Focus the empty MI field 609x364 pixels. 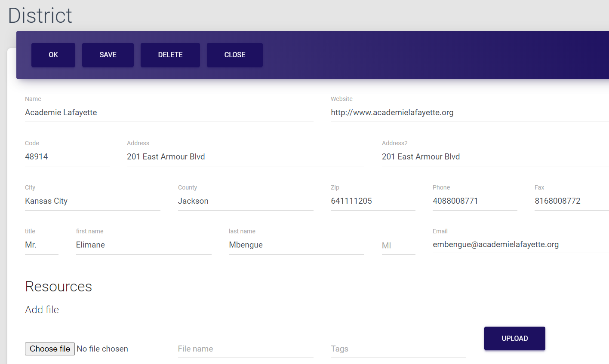point(398,245)
